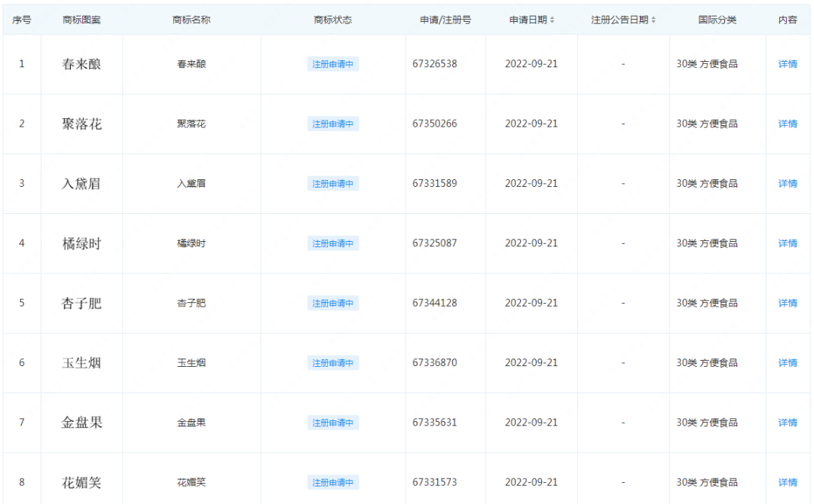Click date 2022-09-21 in 玉生烟 row
Image resolution: width=814 pixels, height=504 pixels.
[x=531, y=362]
